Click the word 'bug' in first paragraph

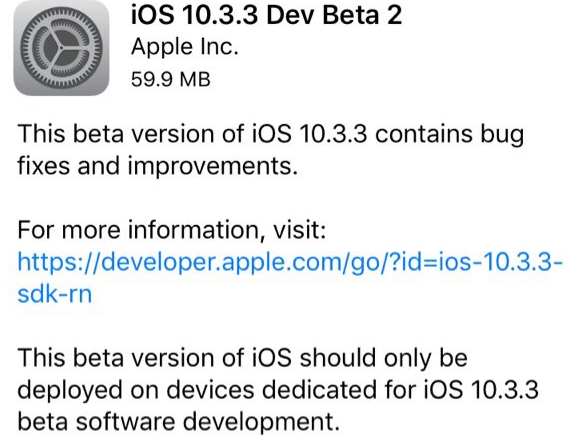pos(502,135)
